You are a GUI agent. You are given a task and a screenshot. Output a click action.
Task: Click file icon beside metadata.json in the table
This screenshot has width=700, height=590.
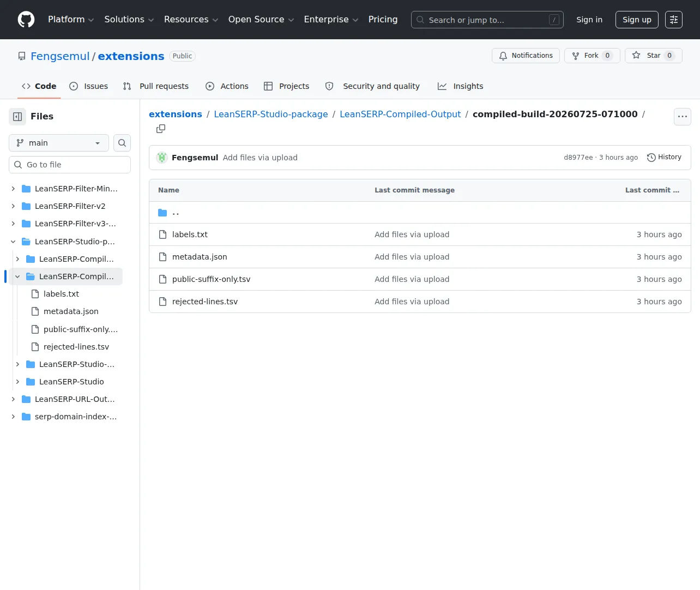[162, 257]
